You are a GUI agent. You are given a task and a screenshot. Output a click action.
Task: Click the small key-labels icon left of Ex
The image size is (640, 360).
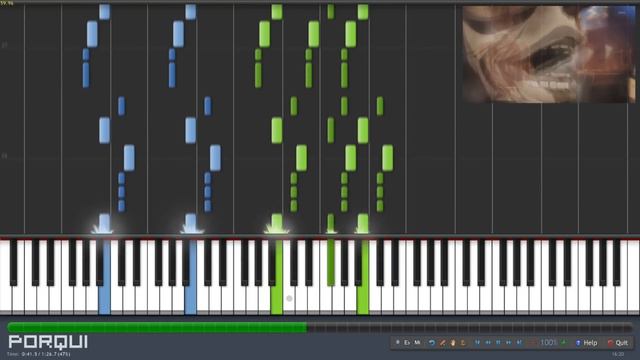[398, 342]
